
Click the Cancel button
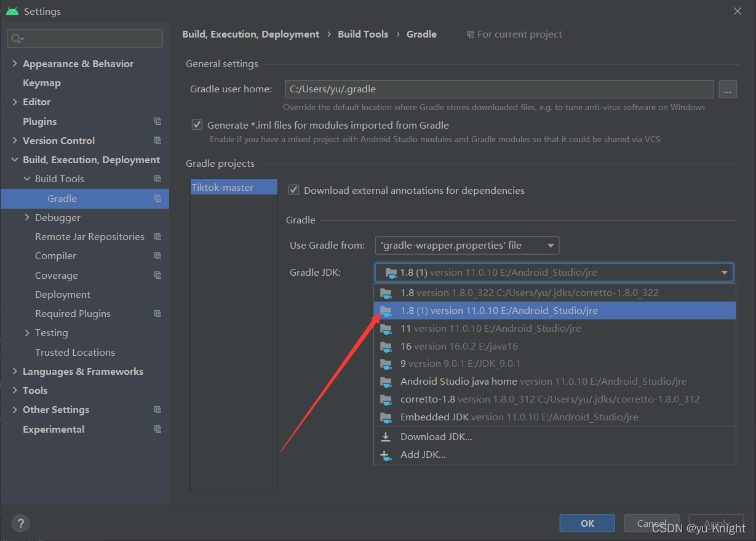(651, 523)
